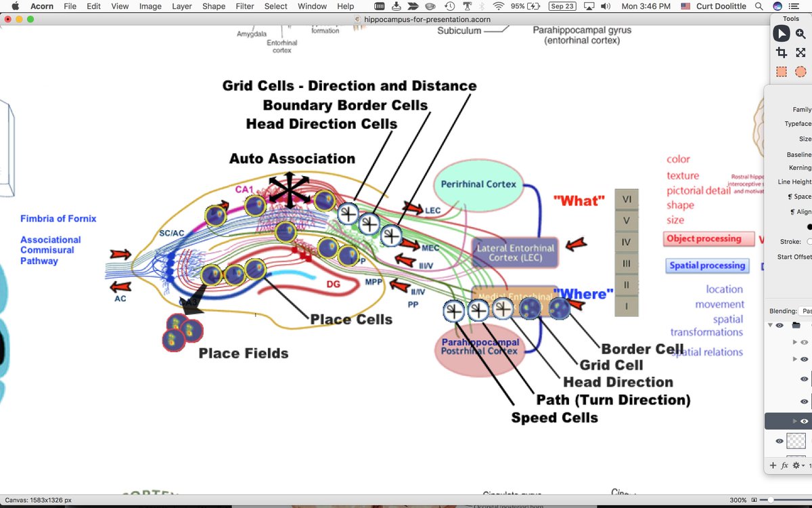Screen dimensions: 812x508
Task: Open the Filter menu
Action: [x=244, y=6]
